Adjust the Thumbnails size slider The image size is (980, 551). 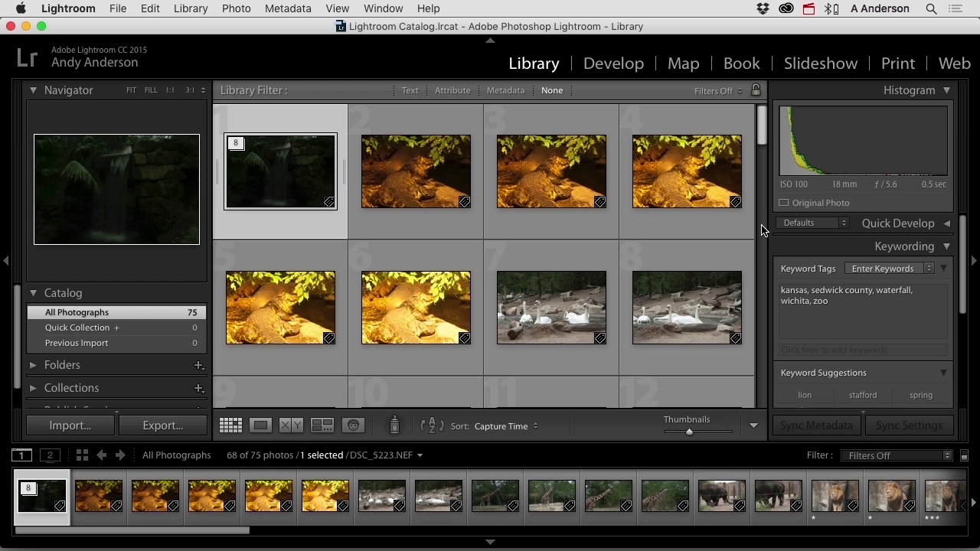(689, 432)
